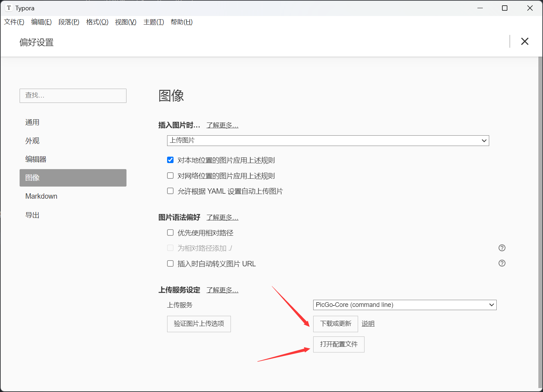Expand the 上传图片 insert-action dropdown
Screen dimensions: 543x392
click(328, 141)
